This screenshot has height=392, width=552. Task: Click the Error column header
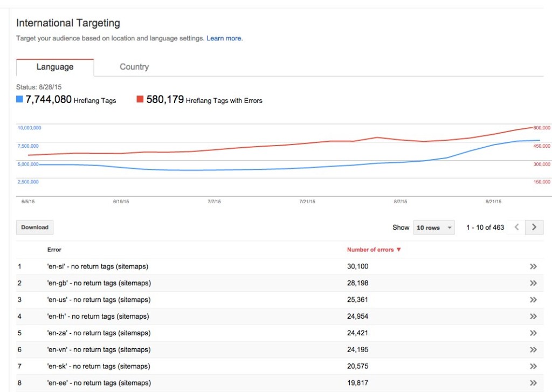coord(54,250)
